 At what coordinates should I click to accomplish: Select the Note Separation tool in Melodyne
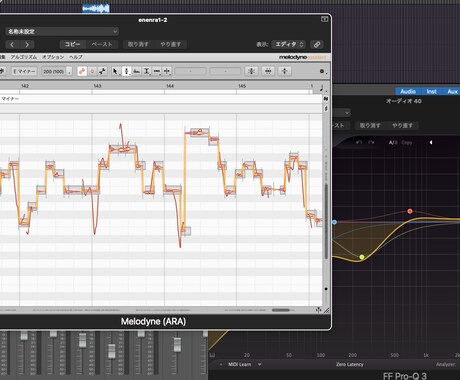pos(167,71)
